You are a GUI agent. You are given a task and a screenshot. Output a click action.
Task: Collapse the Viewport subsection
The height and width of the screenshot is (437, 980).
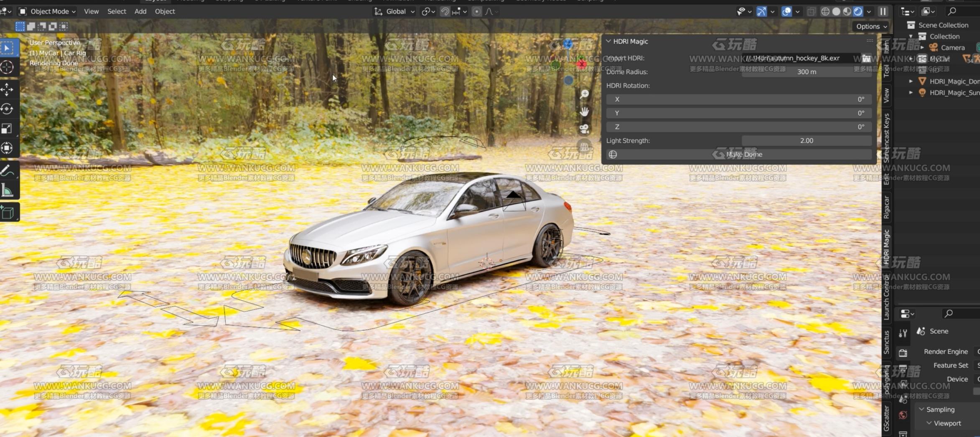click(929, 423)
